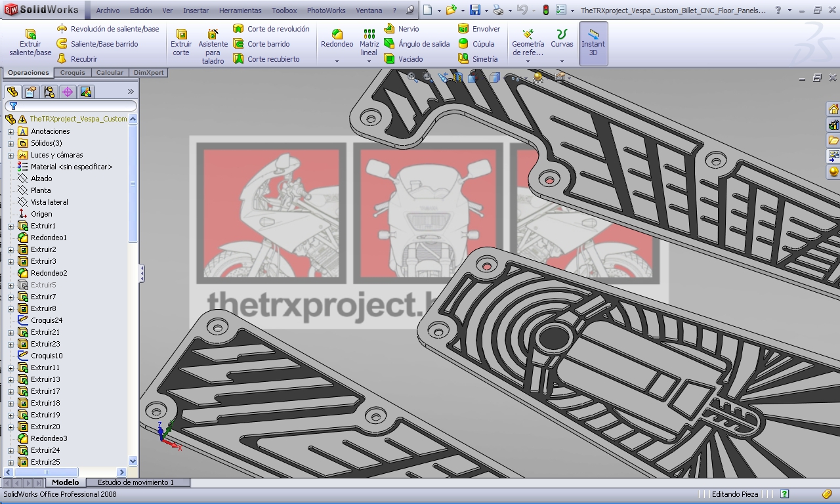Switch to the Calcular tab

pos(110,73)
